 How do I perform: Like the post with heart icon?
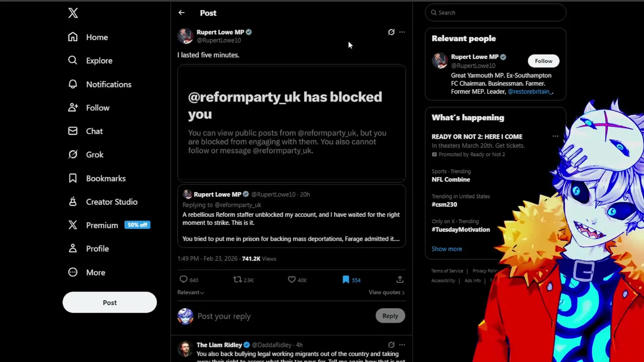tap(292, 280)
